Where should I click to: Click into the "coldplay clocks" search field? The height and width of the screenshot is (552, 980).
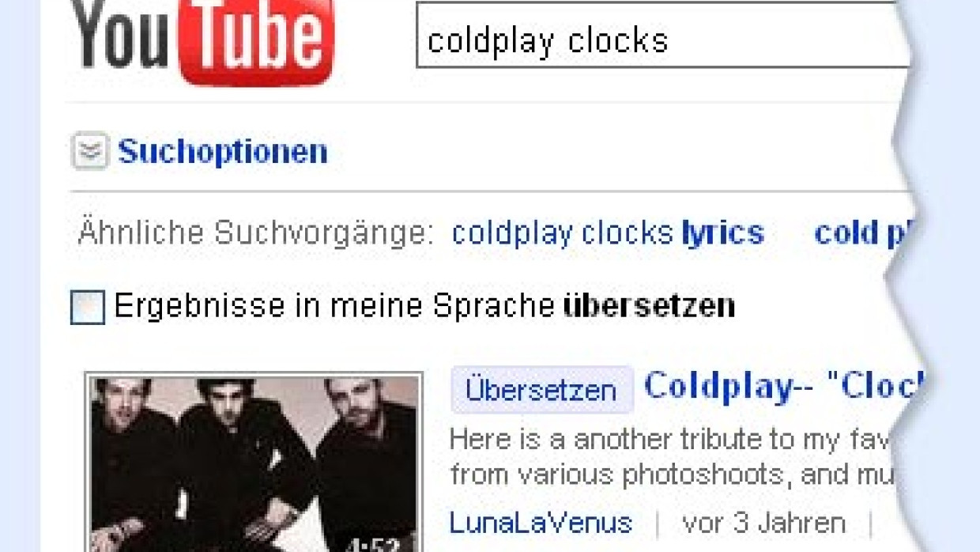[x=664, y=36]
